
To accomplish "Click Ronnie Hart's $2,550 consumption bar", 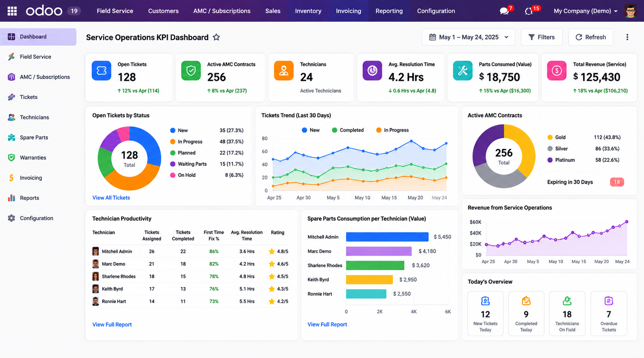I will click(366, 294).
